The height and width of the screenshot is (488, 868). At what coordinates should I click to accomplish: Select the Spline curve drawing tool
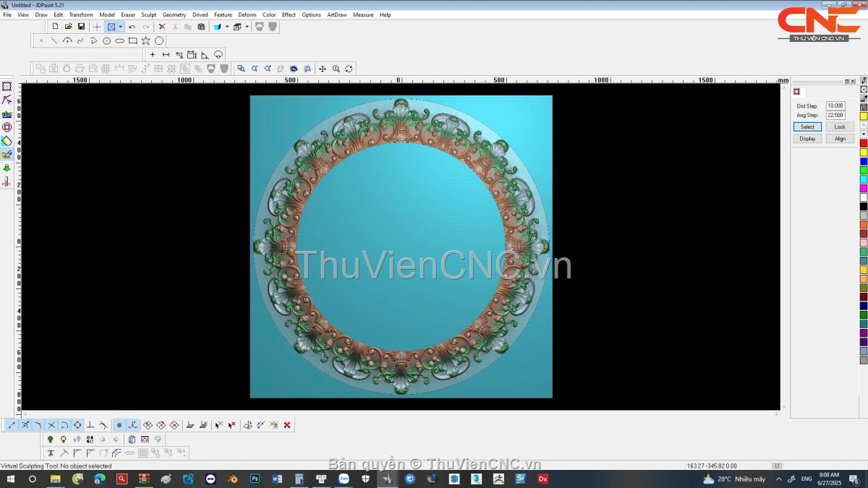click(80, 41)
